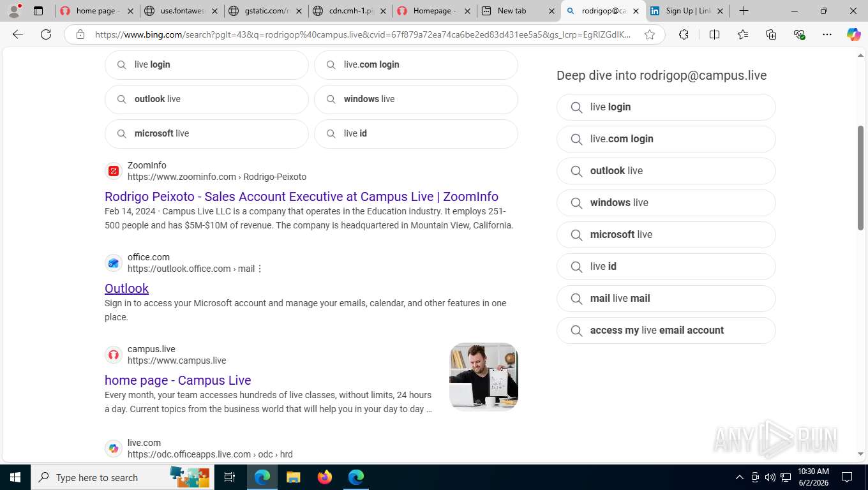The width and height of the screenshot is (868, 490).
Task: Add a new tab with plus
Action: point(744,11)
